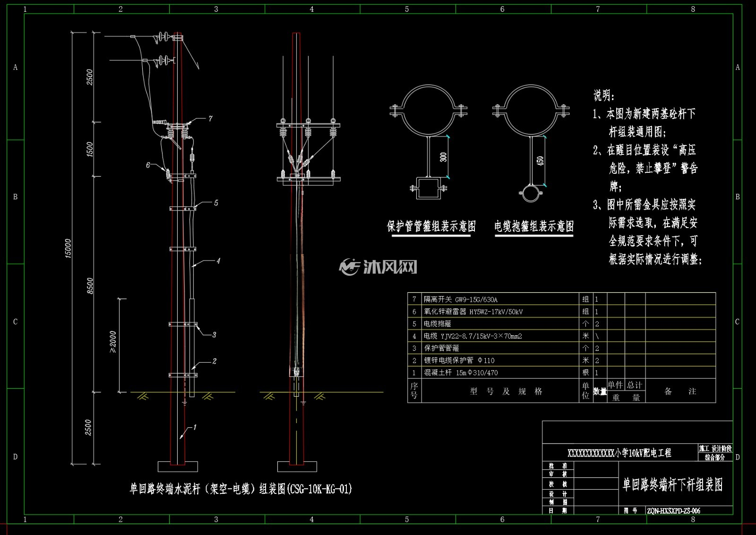Viewport: 756px width, 535px height.
Task: Select the sheet title 单回路终端杆下杆组装图
Action: [x=673, y=484]
